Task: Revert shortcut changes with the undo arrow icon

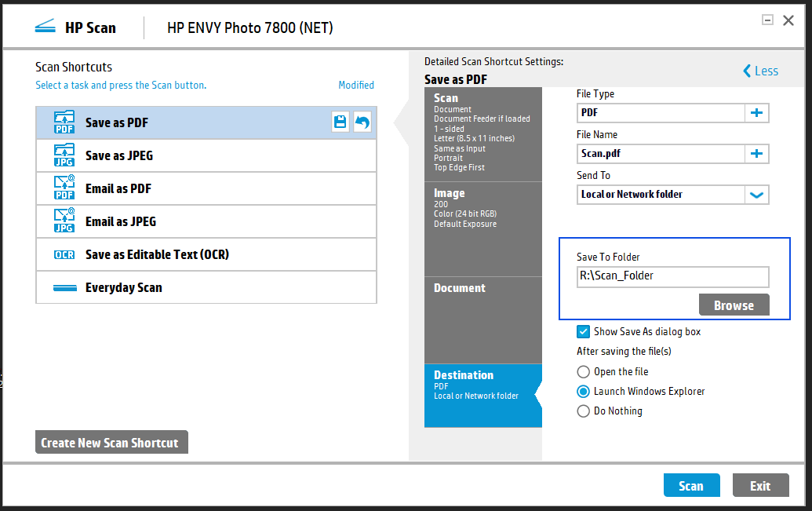Action: click(362, 122)
